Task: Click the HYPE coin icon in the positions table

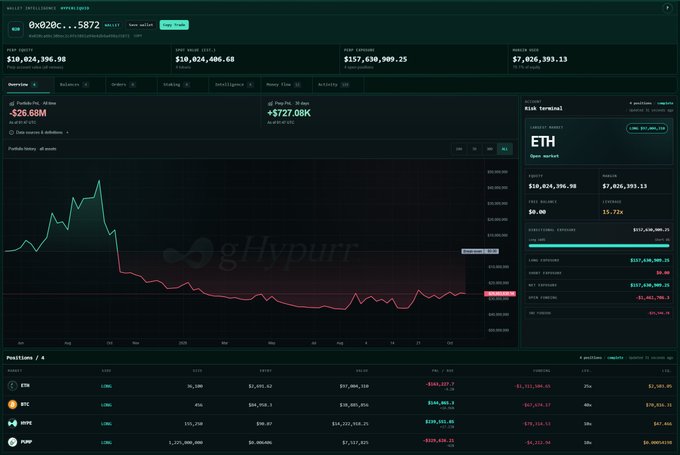Action: [x=13, y=423]
